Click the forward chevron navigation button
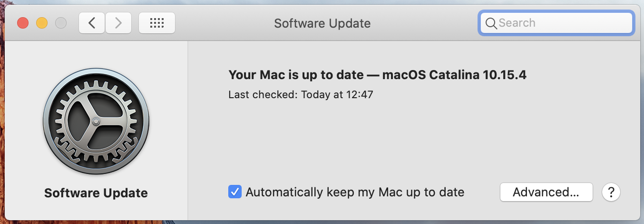This screenshot has width=644, height=224. (x=118, y=23)
